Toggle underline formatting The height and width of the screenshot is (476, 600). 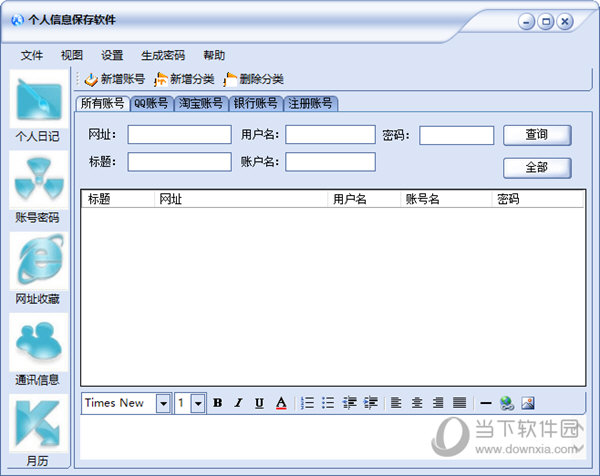click(x=259, y=403)
